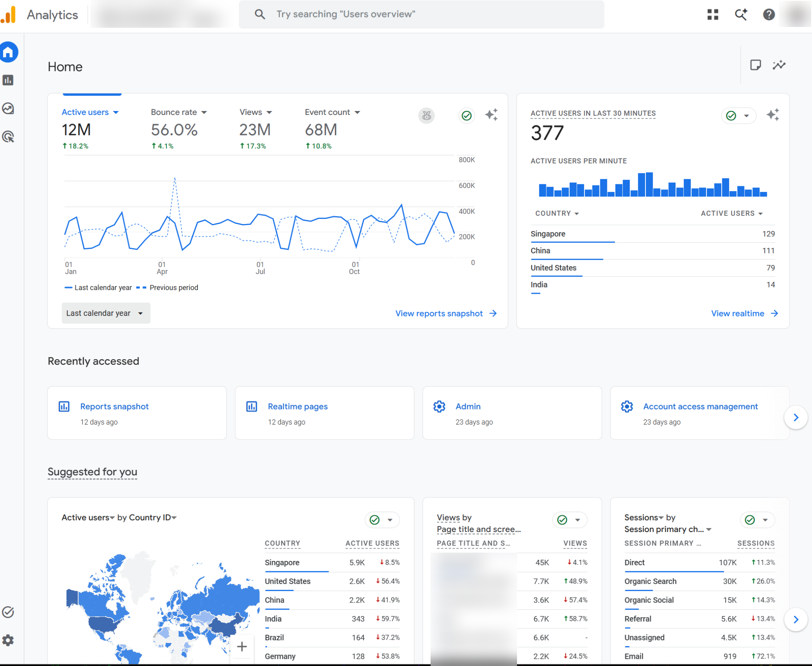Open the Reports icon in sidebar

click(8, 80)
